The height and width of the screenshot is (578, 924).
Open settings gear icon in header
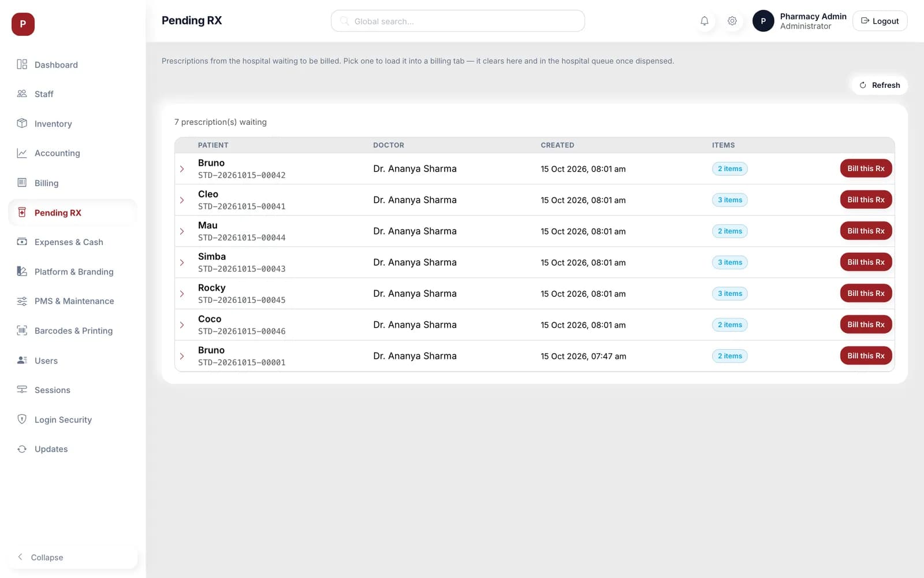(x=732, y=21)
